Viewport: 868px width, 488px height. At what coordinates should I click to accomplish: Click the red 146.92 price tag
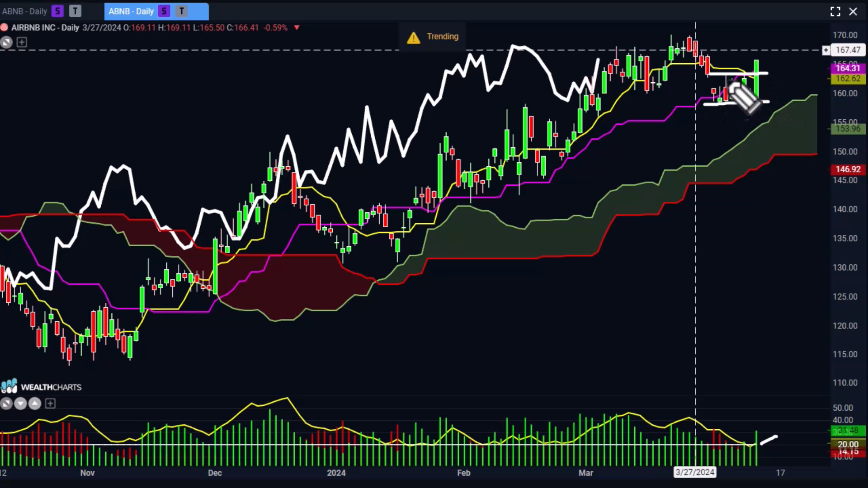[x=848, y=169]
